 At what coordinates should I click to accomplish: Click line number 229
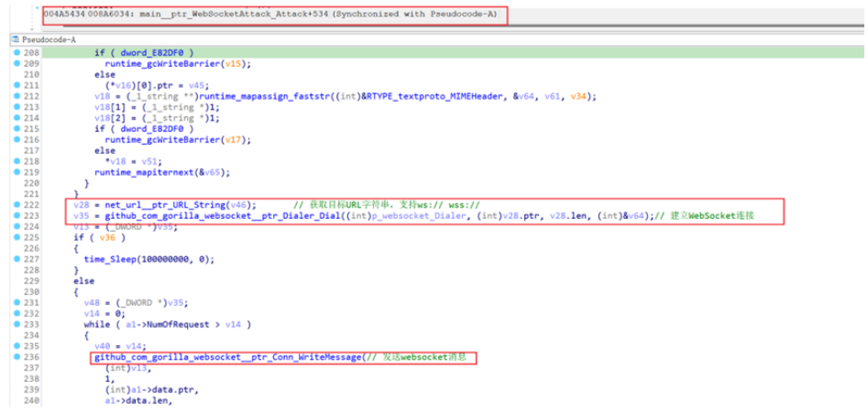[29, 281]
